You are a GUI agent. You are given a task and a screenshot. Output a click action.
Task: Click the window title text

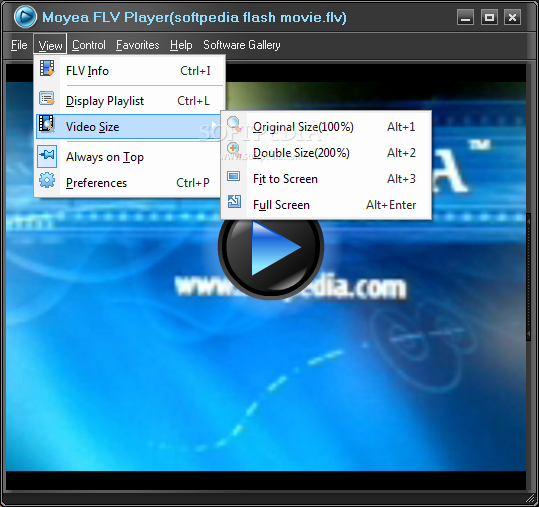(x=194, y=17)
